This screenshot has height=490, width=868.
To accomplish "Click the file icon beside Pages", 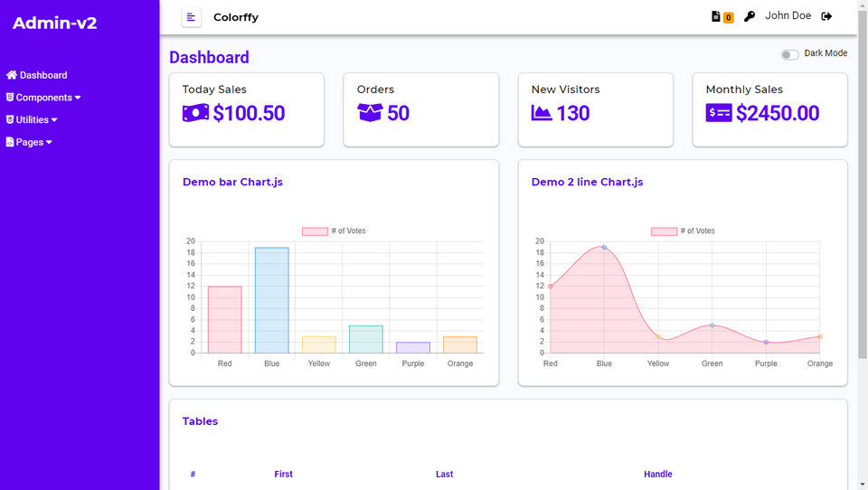I will point(10,142).
